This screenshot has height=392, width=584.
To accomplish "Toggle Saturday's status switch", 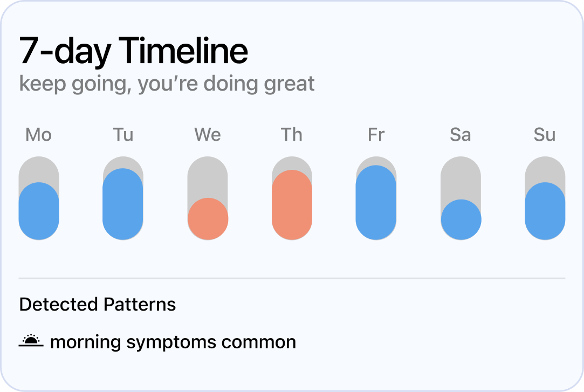I will 461,197.
